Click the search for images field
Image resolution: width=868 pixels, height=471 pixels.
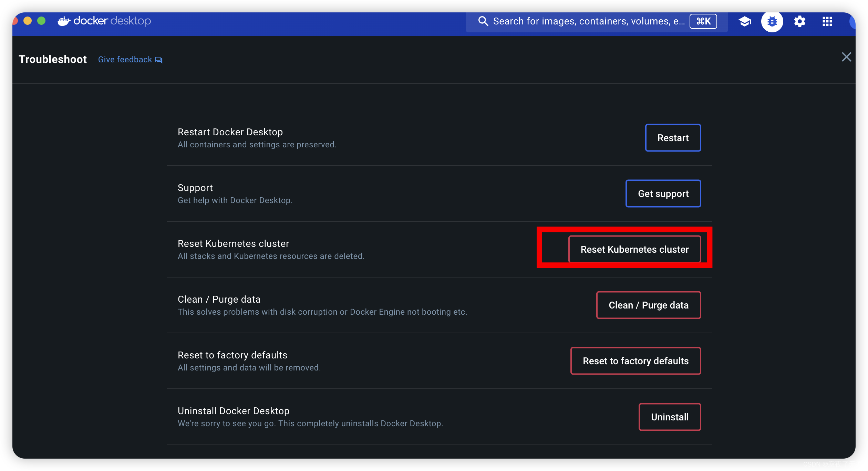point(586,21)
